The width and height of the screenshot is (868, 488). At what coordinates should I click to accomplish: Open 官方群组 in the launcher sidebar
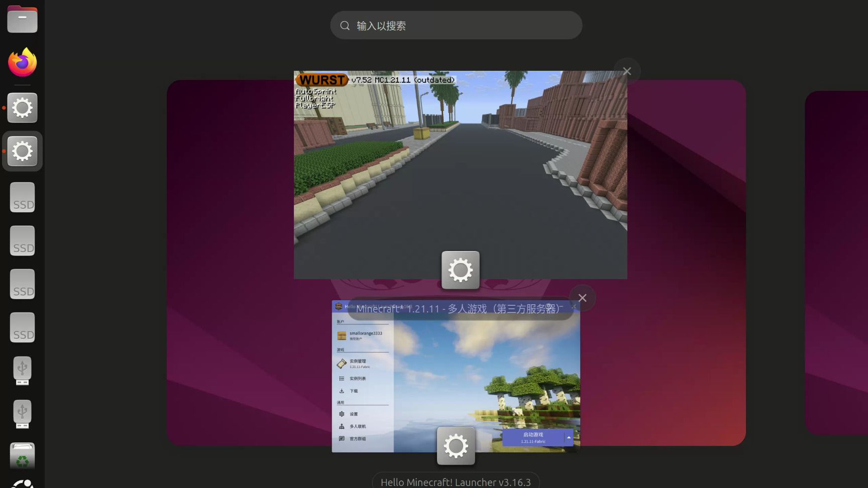362,439
